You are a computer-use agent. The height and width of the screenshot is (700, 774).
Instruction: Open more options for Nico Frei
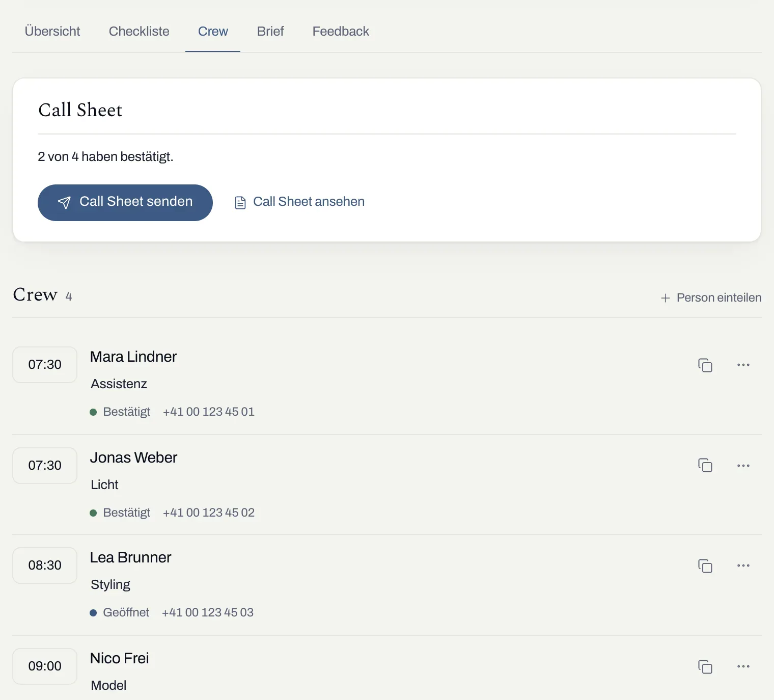[743, 666]
